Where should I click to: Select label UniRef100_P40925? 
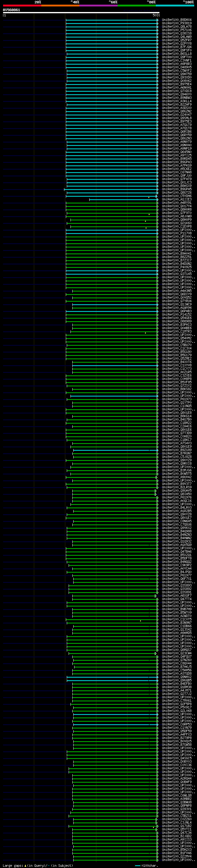[177, 267]
